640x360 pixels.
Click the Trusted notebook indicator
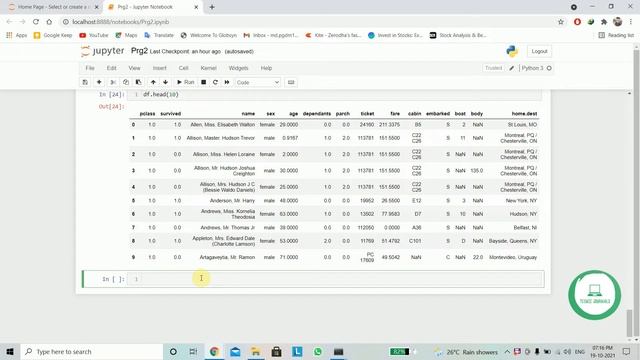click(x=493, y=68)
